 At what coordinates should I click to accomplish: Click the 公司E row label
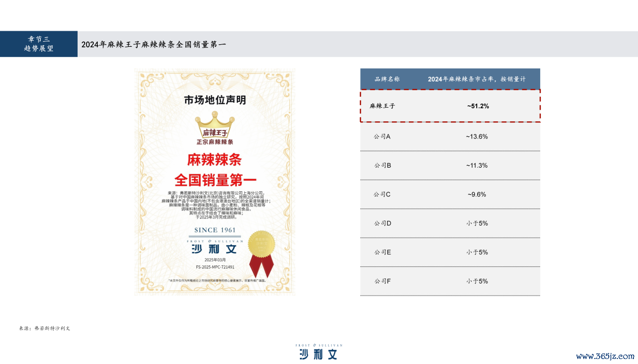tap(382, 252)
